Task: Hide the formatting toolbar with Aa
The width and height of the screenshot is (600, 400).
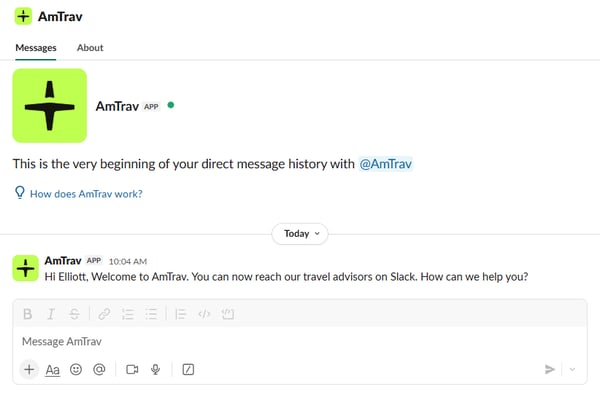Action: tap(53, 369)
